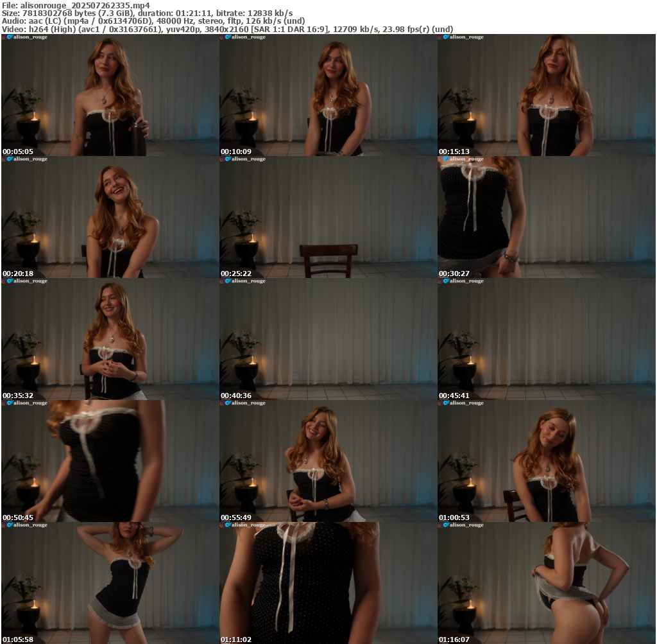This screenshot has width=657, height=644.
Task: Select the thumbnail at 01:05:58
Action: point(110,583)
